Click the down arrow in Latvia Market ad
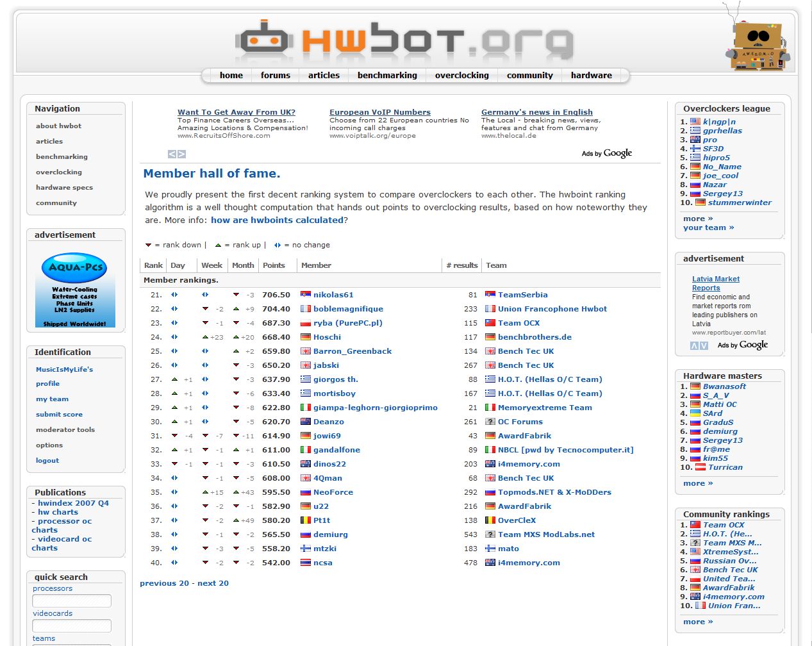 coord(704,345)
